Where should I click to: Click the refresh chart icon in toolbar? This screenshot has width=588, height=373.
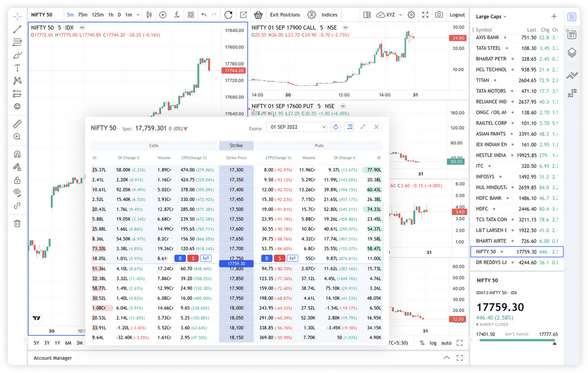(228, 15)
